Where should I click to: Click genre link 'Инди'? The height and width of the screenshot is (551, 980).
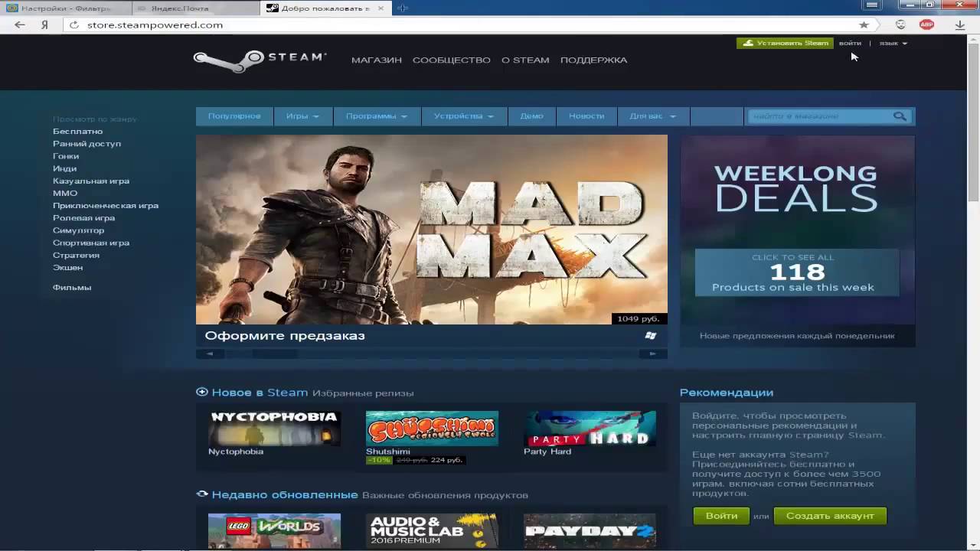(x=64, y=168)
